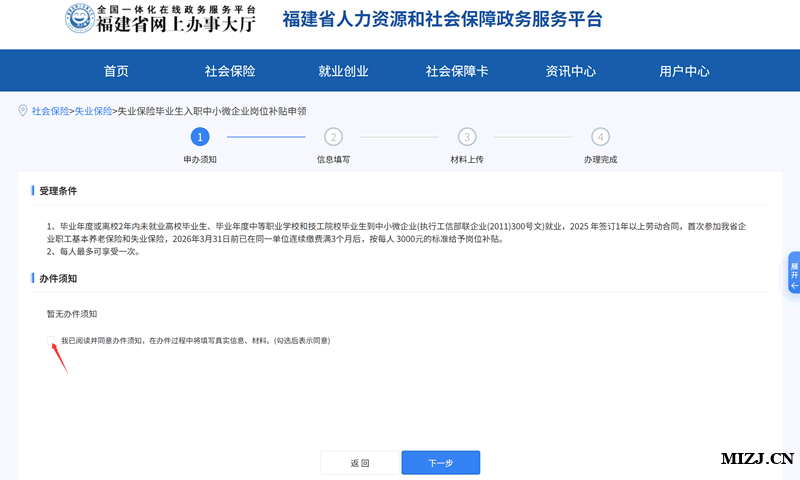Open the 首页 navigation tab
Image resolution: width=800 pixels, height=480 pixels.
pos(116,72)
